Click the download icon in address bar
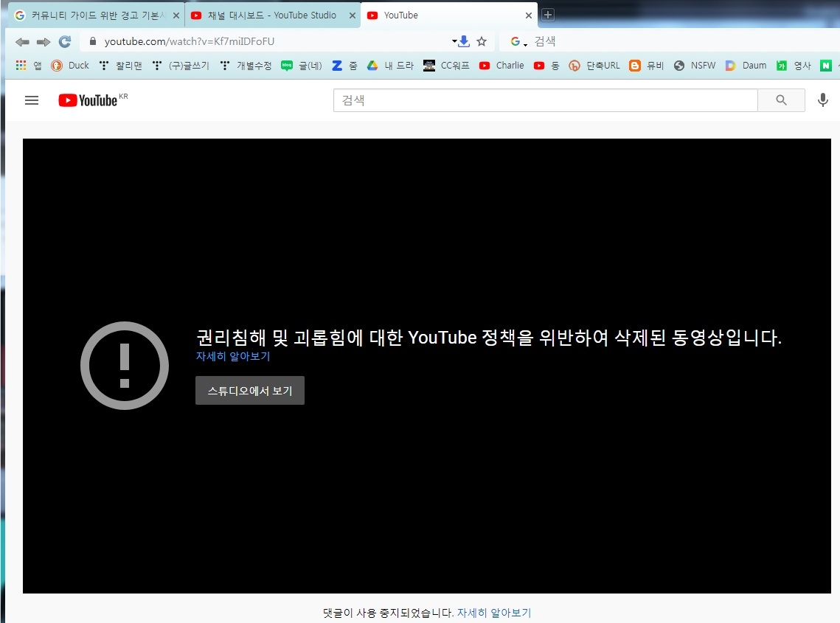840x623 pixels. point(463,41)
